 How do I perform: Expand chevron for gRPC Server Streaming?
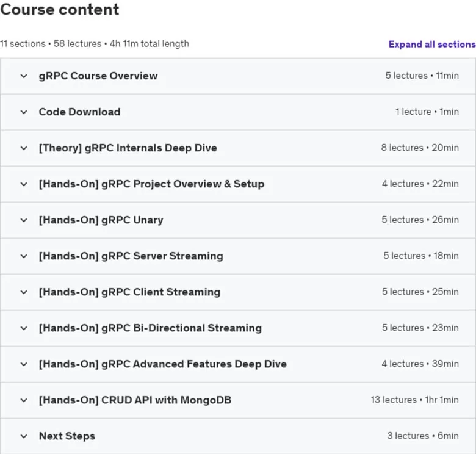pos(24,256)
